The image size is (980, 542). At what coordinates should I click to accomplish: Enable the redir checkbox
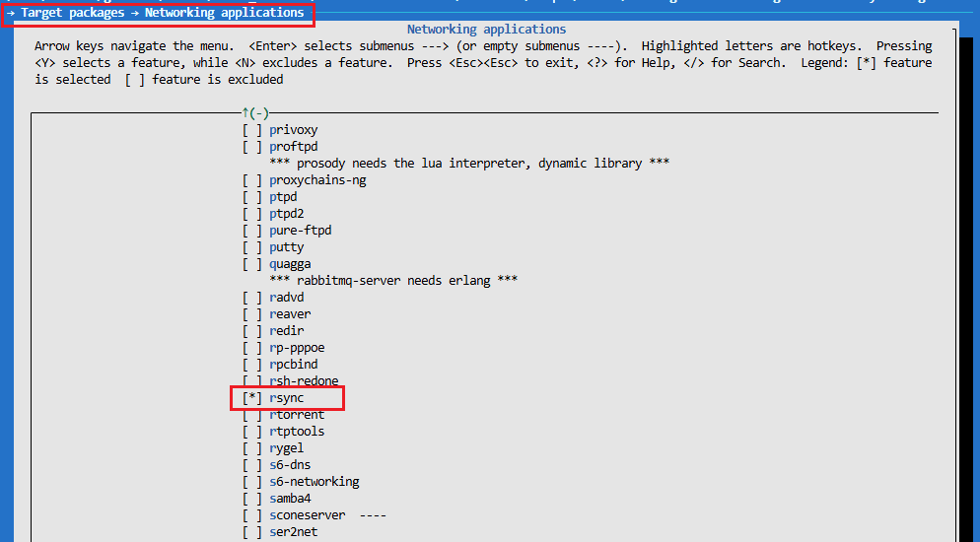click(252, 331)
